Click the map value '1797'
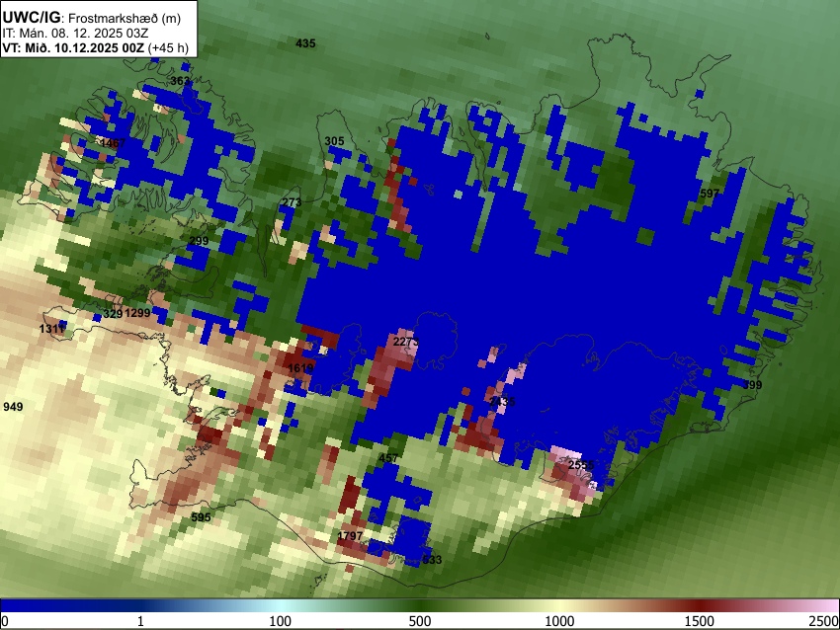The height and width of the screenshot is (630, 840). [351, 536]
